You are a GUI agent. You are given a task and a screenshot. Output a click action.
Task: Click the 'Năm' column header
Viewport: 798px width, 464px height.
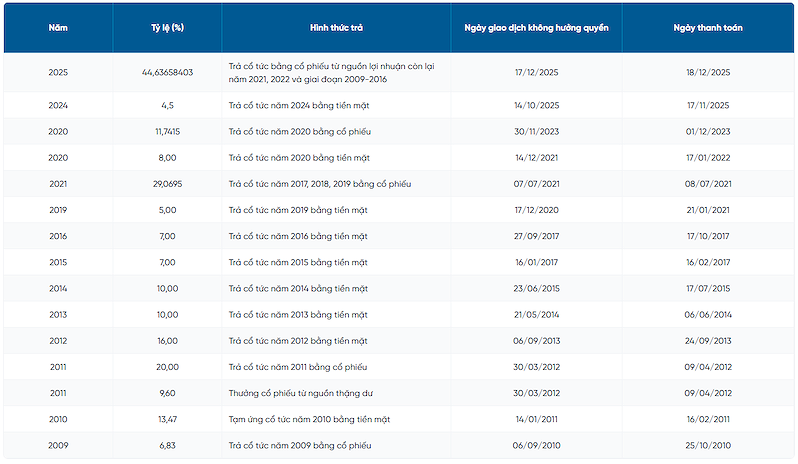(x=58, y=28)
